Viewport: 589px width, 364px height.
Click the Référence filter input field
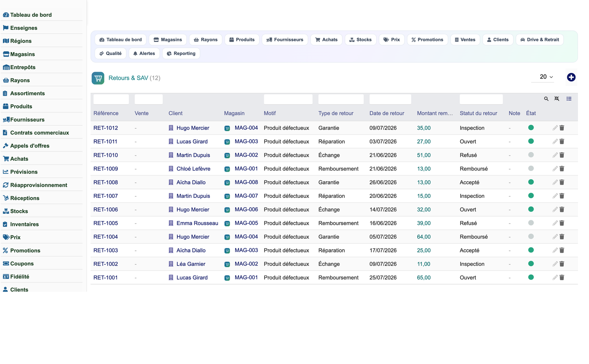point(111,99)
